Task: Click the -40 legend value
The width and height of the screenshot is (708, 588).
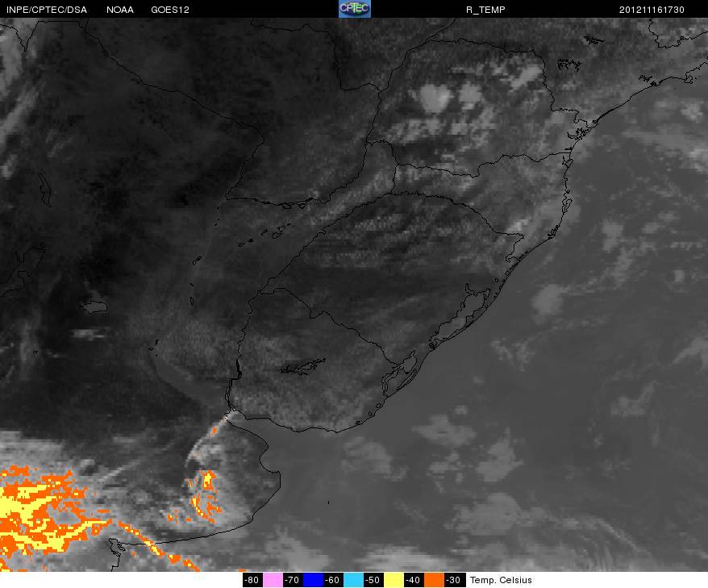Action: [x=413, y=580]
